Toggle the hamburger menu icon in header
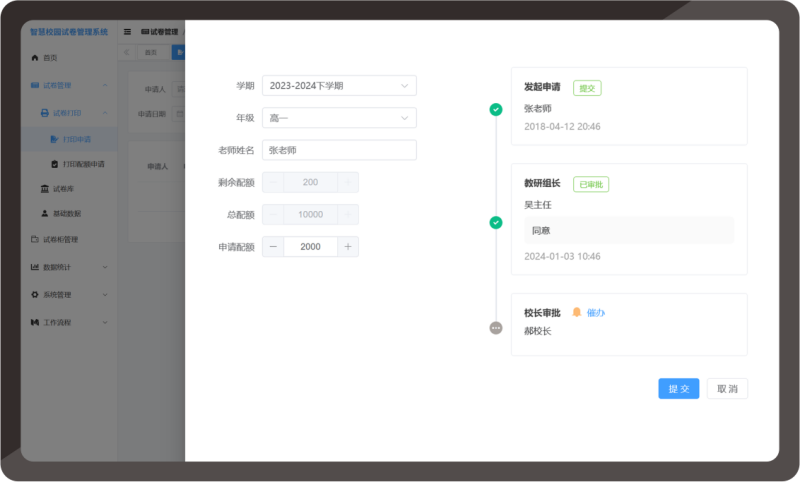Image resolution: width=800 pixels, height=482 pixels. (128, 32)
